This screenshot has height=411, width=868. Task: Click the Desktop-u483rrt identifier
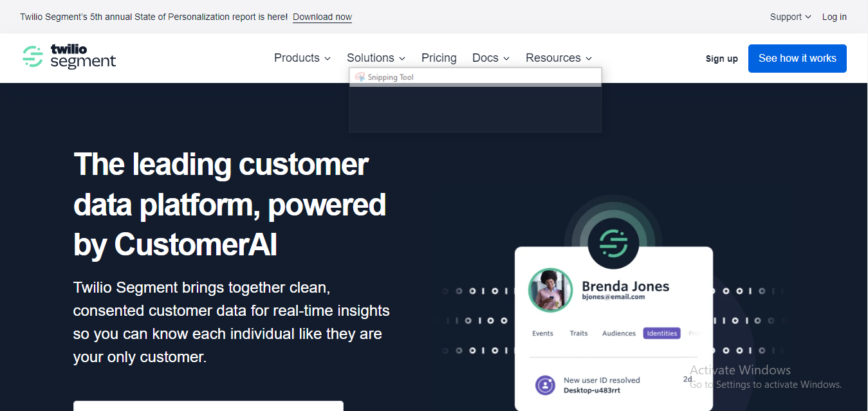click(592, 390)
